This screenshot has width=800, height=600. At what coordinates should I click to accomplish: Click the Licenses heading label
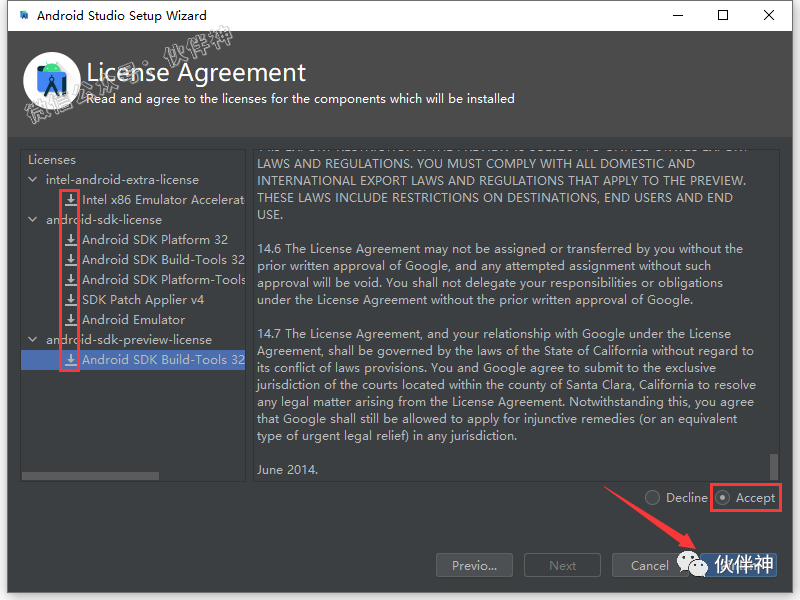52,160
